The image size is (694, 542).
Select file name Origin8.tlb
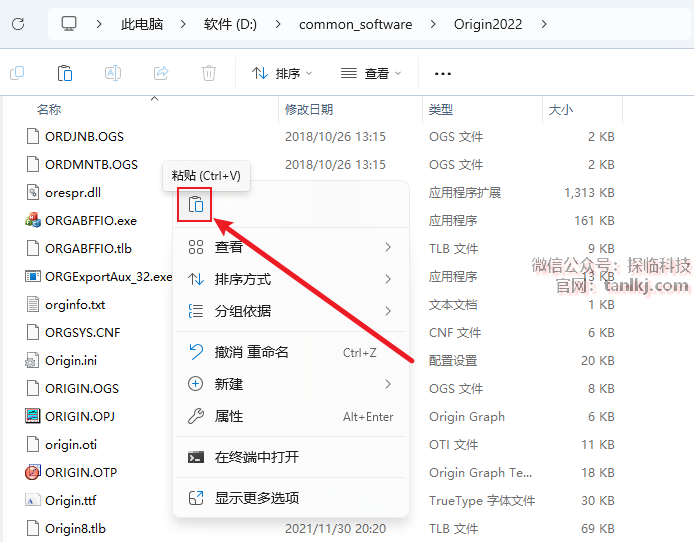click(75, 528)
